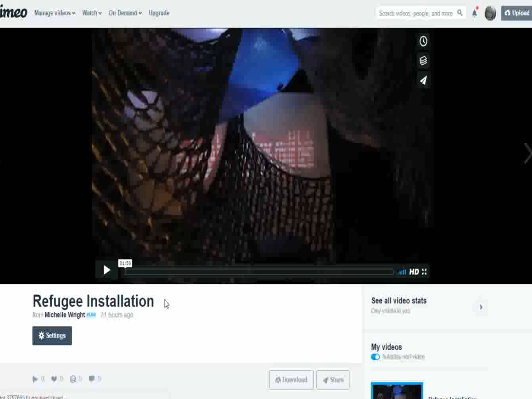Open notifications bell icon

tap(475, 13)
